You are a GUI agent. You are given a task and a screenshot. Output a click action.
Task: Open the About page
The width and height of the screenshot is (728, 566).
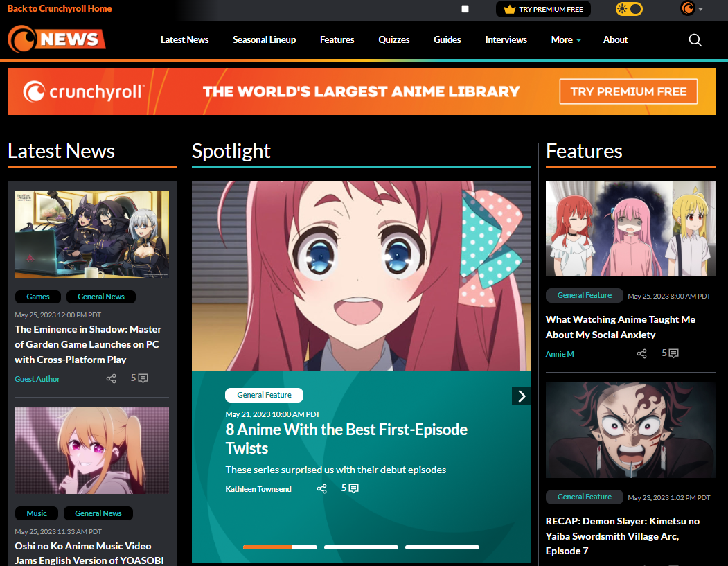pyautogui.click(x=615, y=40)
